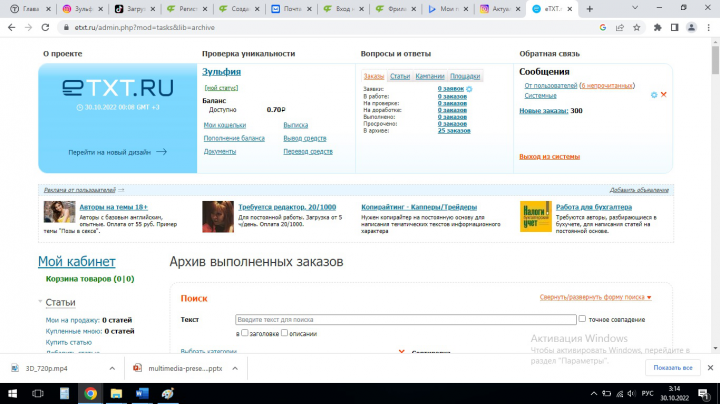Click Вывод средств link

[305, 138]
